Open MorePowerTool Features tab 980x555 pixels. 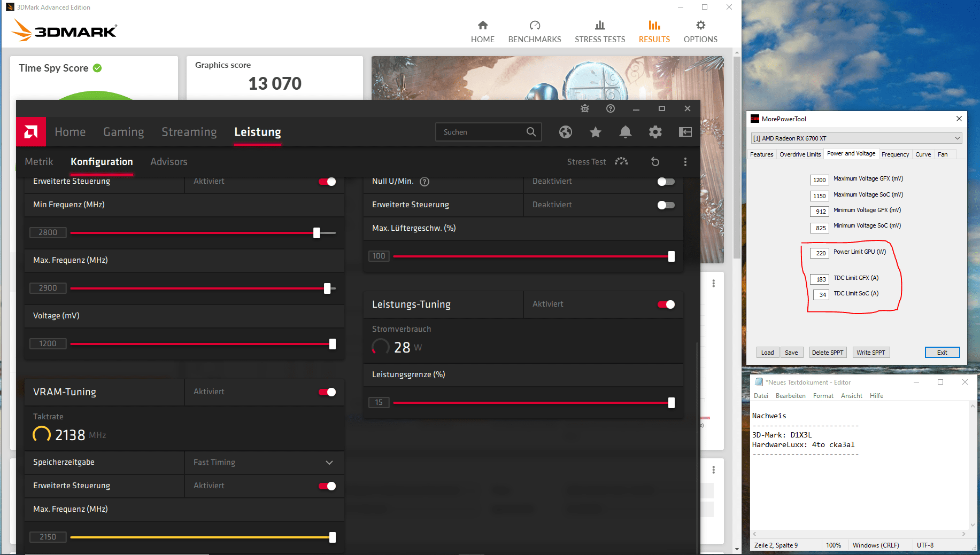click(761, 154)
